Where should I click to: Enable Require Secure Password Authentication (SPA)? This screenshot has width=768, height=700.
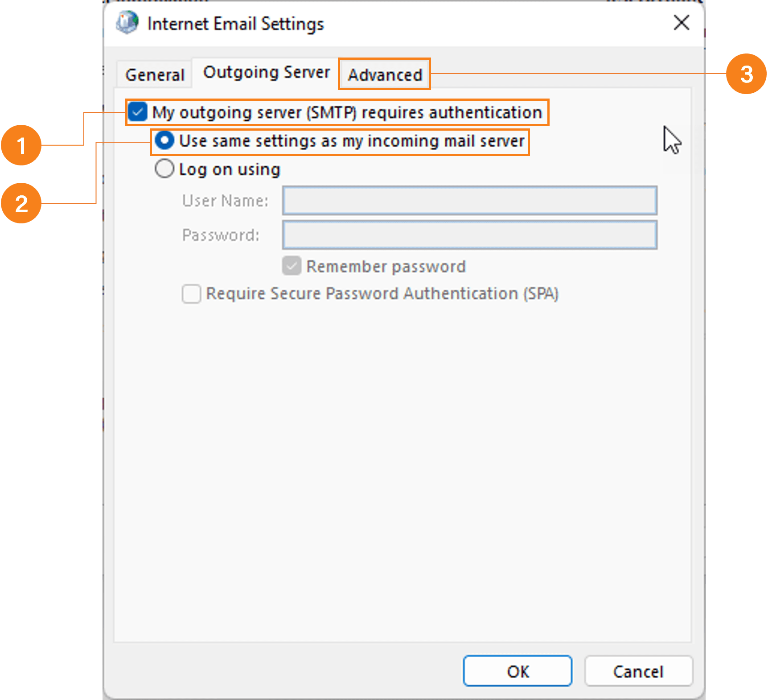[191, 294]
